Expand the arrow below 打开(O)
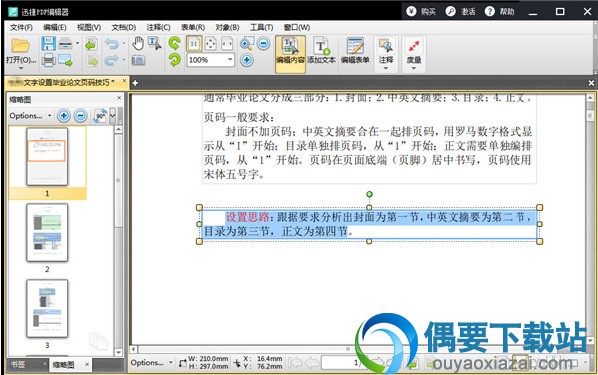The width and height of the screenshot is (598, 375). coord(21,68)
